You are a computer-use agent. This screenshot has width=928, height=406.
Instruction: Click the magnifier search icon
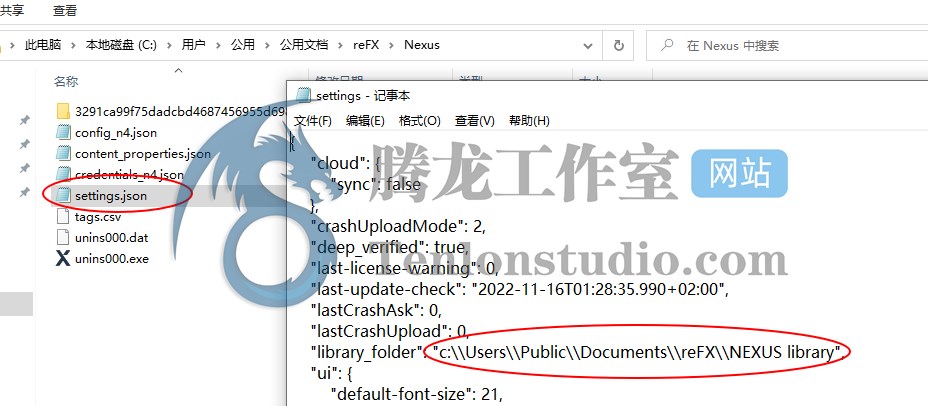coord(667,45)
